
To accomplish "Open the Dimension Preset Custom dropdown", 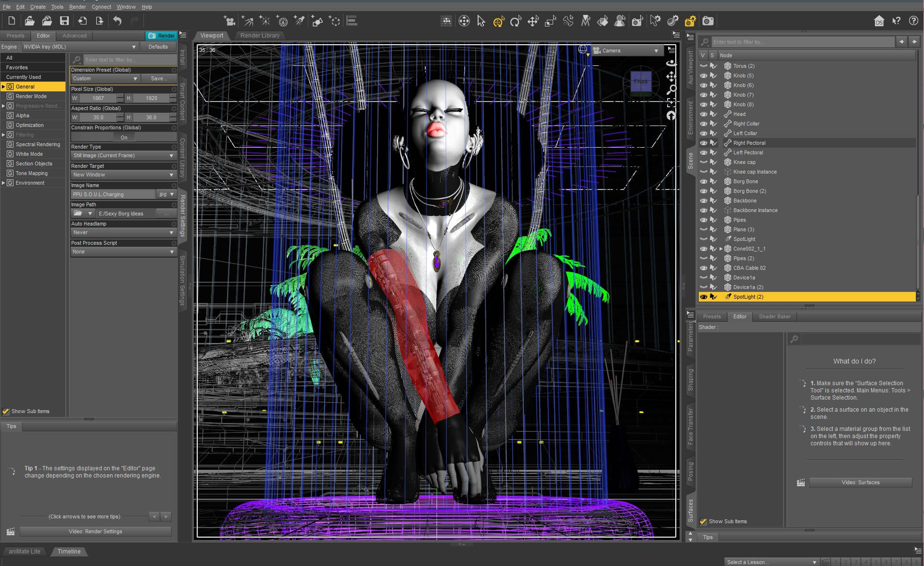I will pyautogui.click(x=105, y=78).
